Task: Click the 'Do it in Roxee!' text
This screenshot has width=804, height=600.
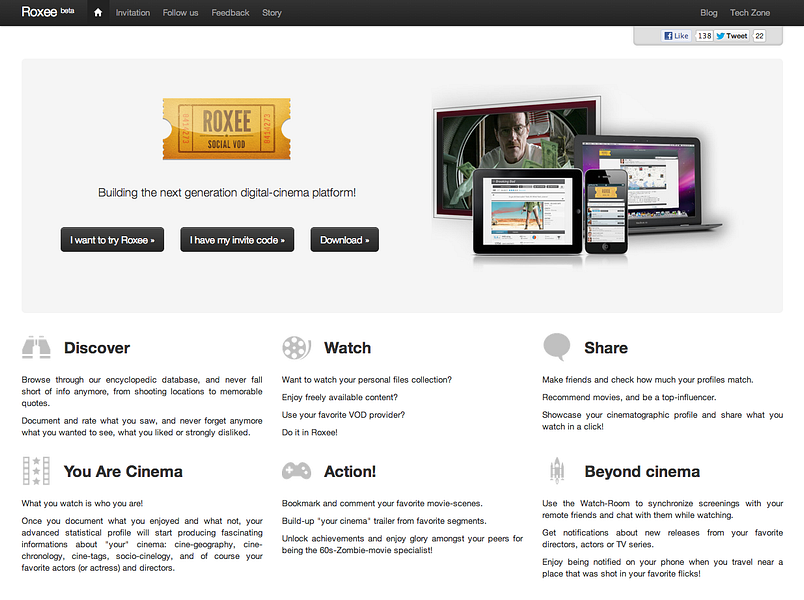Action: 310,432
